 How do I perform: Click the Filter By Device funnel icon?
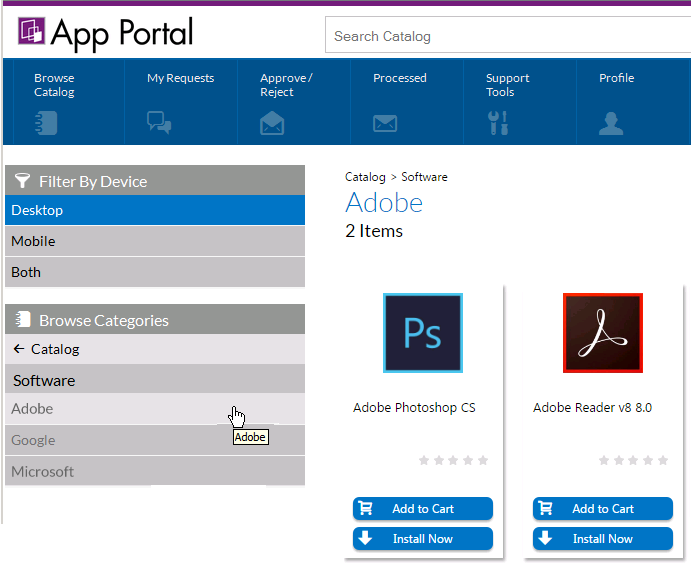pos(22,181)
